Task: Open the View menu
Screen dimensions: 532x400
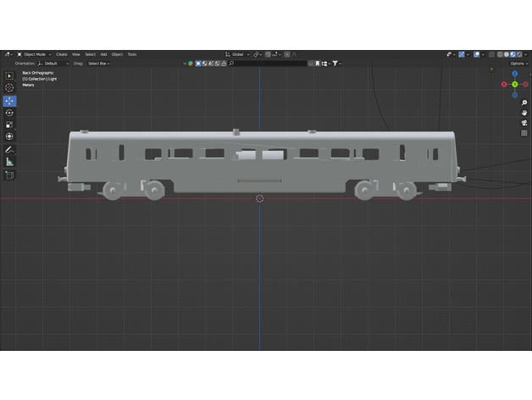Action: [75, 54]
